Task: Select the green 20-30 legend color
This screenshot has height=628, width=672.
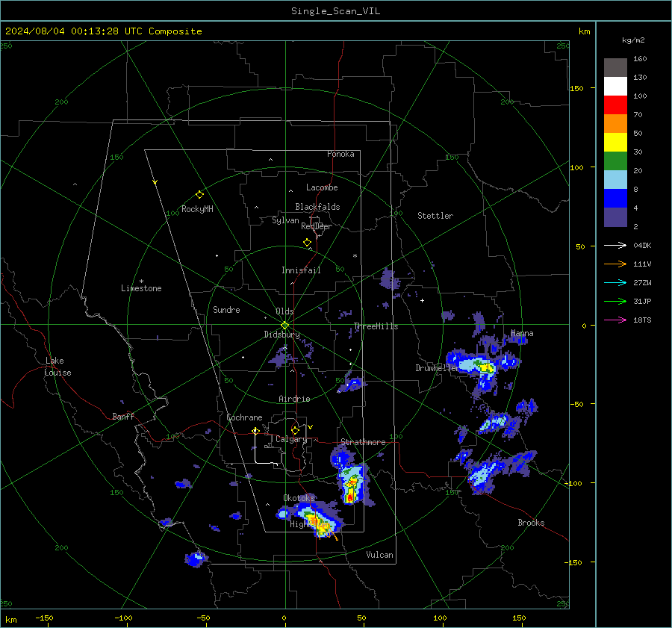Action: tap(615, 161)
